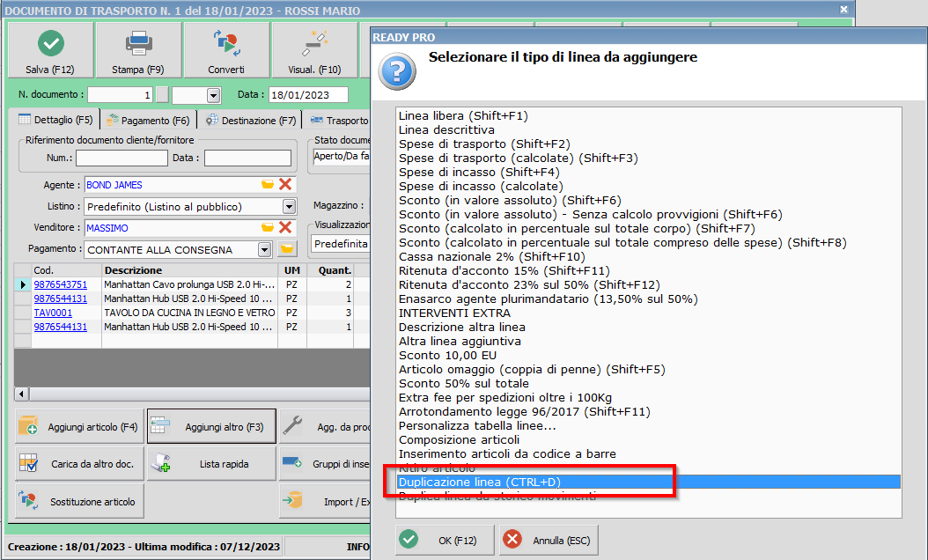The height and width of the screenshot is (560, 928).
Task: Click the Converti toolbar icon
Action: pos(226,43)
